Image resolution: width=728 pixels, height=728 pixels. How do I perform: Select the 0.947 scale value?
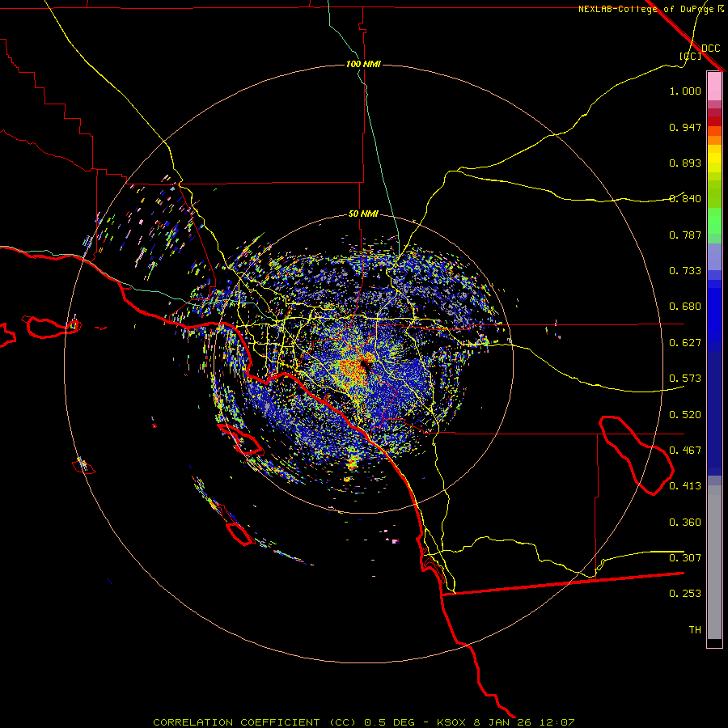pos(685,127)
